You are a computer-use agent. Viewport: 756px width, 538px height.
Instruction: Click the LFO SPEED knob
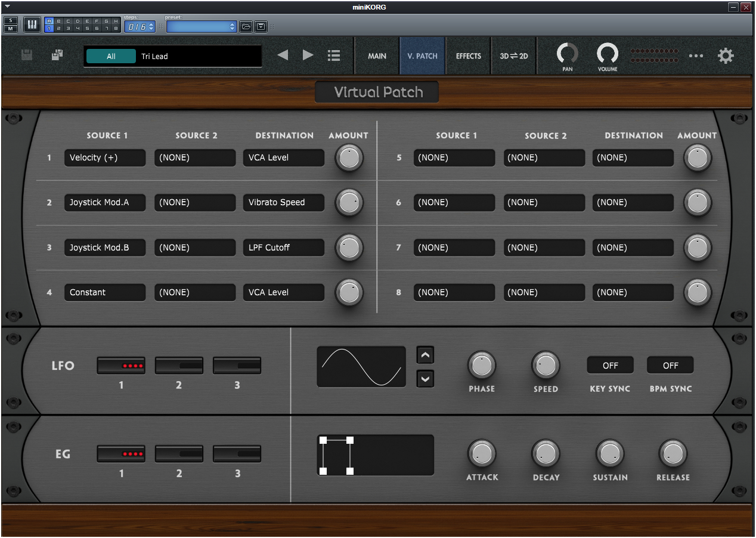pyautogui.click(x=546, y=365)
